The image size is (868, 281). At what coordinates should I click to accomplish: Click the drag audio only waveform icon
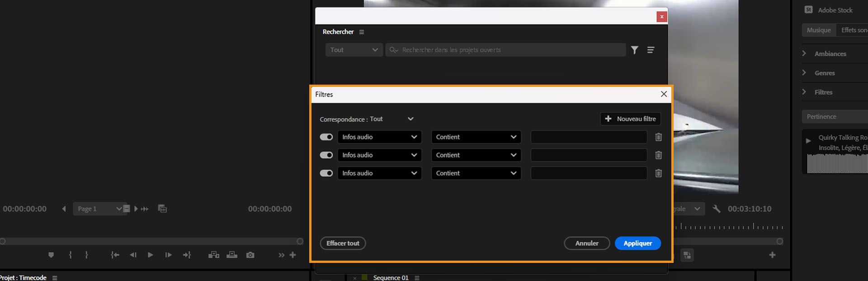tap(145, 209)
